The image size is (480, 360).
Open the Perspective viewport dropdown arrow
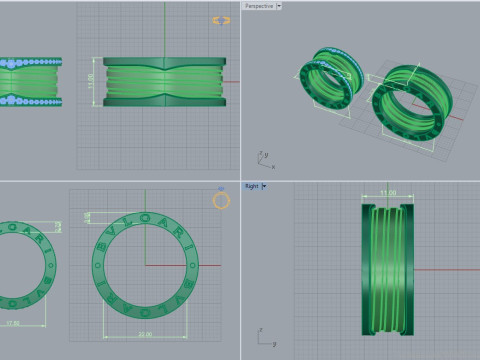coord(279,6)
